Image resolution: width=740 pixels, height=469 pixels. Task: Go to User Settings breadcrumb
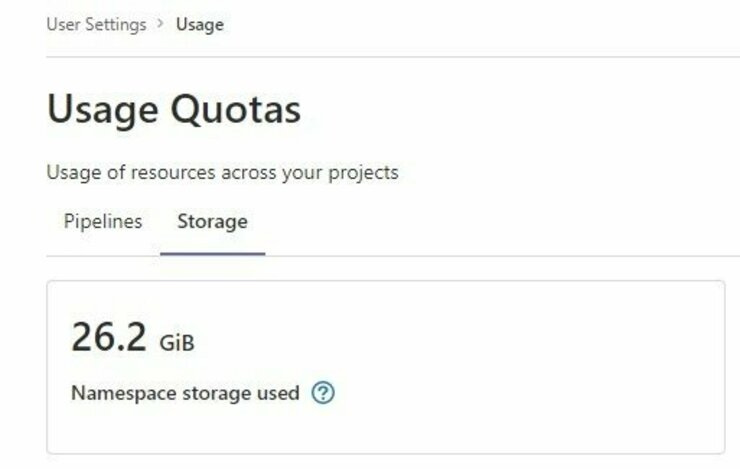[x=96, y=24]
